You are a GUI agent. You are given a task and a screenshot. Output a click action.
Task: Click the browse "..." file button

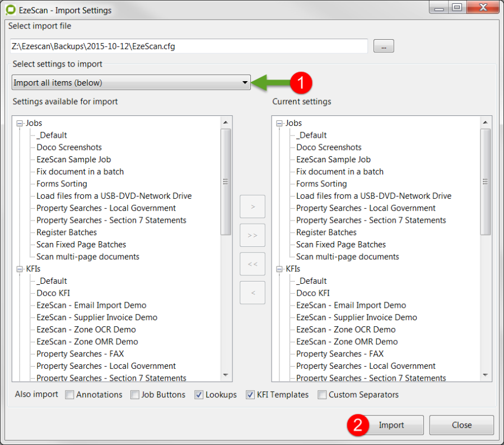384,46
